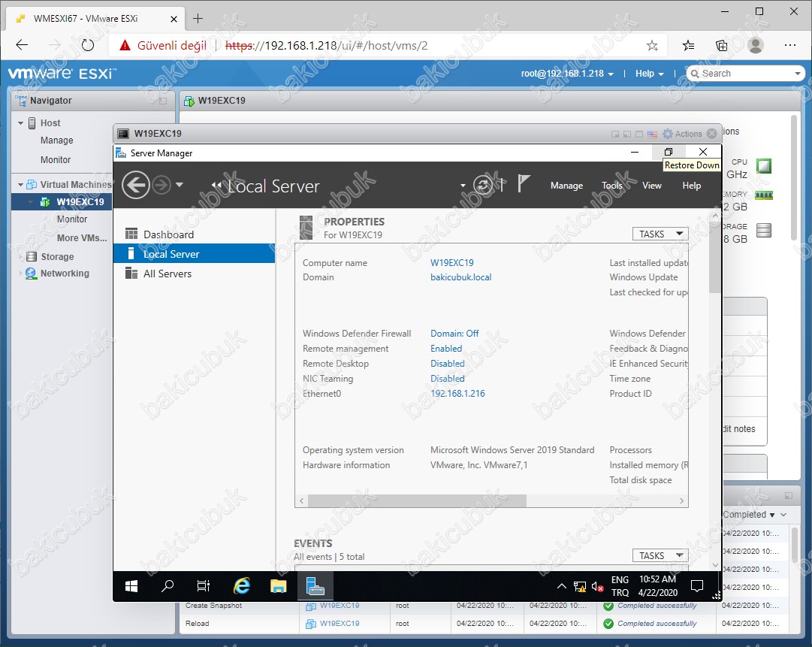812x647 pixels.
Task: Click the Server Manager forward arrow
Action: (x=161, y=185)
